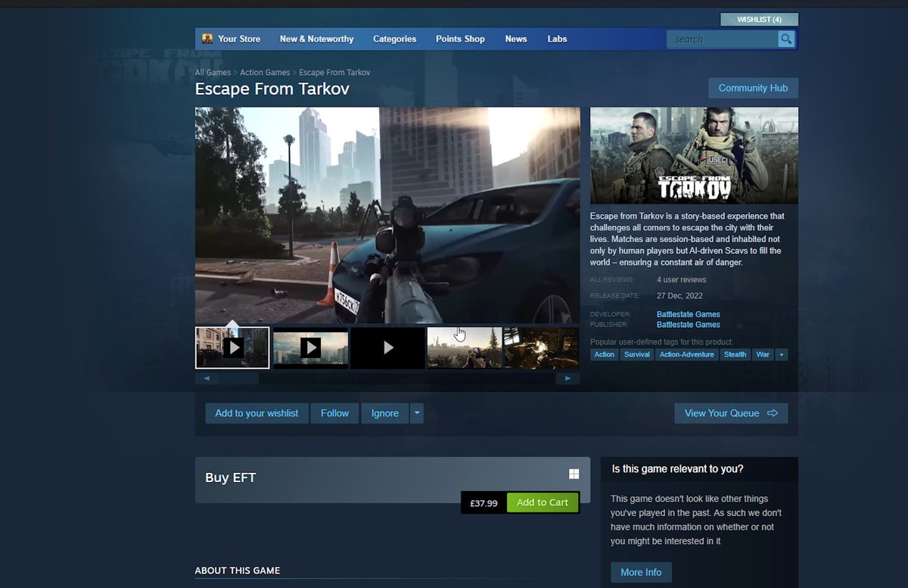Click in the store search field

coord(722,39)
